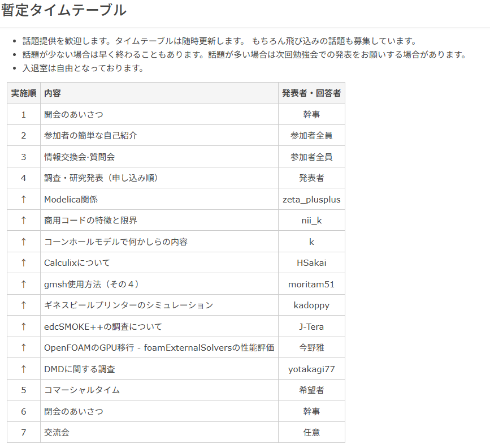Select presenter kadoppy
The width and height of the screenshot is (490, 448).
click(x=311, y=305)
